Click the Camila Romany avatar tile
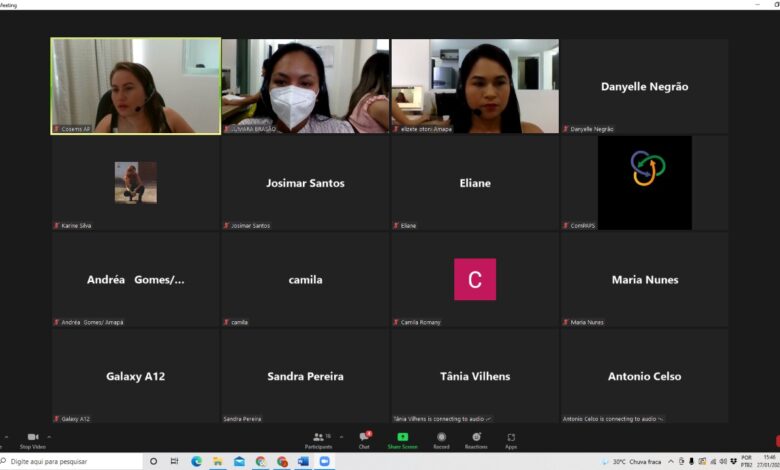The image size is (780, 470). coord(475,280)
